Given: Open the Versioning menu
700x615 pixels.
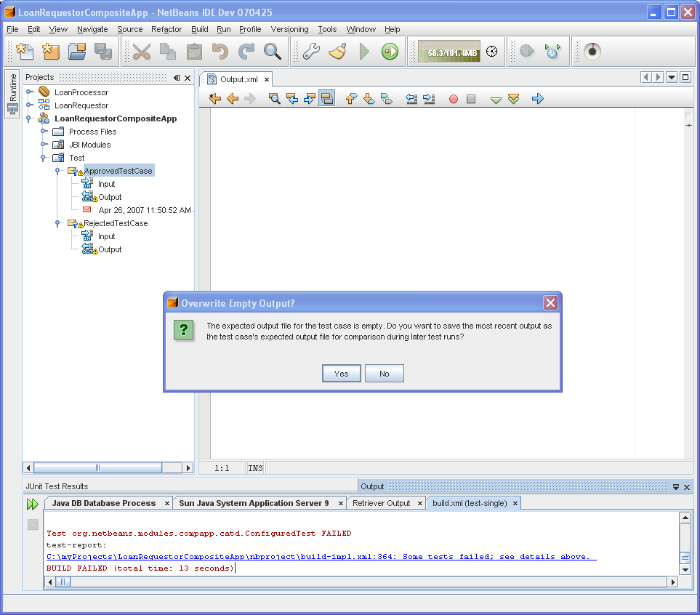Looking at the screenshot, I should tap(289, 29).
